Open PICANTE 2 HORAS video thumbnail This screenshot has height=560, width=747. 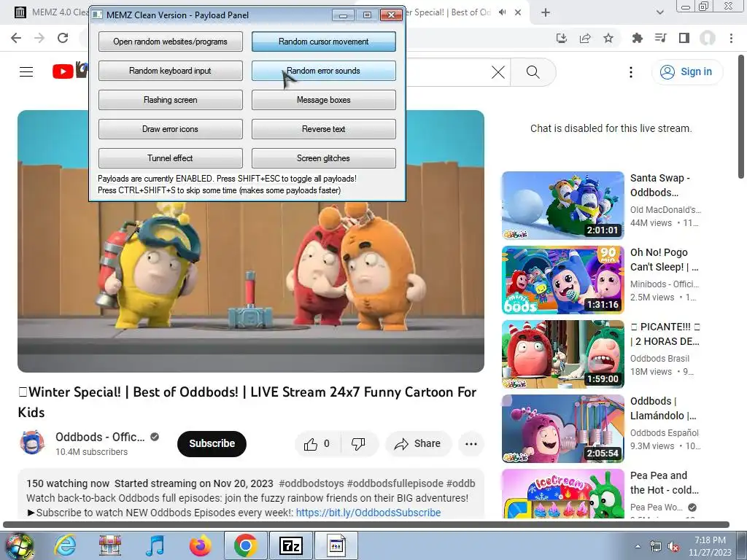pyautogui.click(x=562, y=354)
